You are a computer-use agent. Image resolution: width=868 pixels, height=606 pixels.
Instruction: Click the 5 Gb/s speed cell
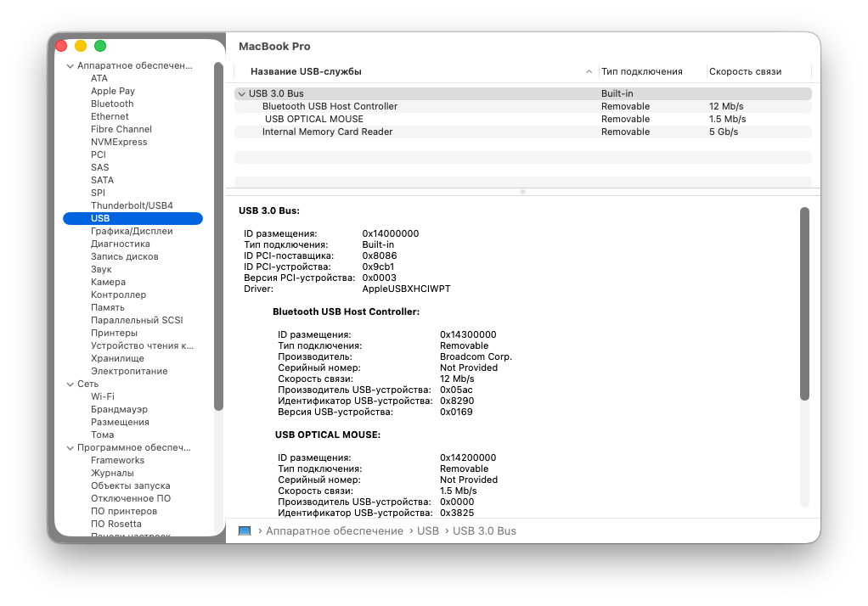[724, 132]
